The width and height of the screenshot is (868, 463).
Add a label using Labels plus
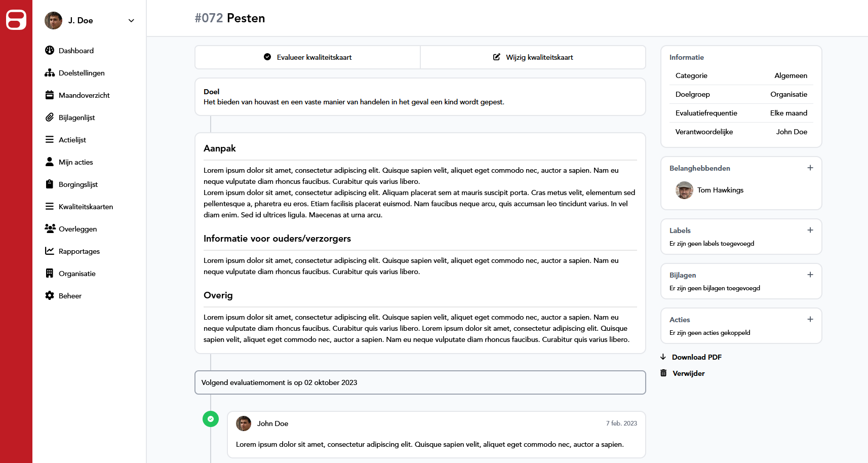click(x=810, y=230)
